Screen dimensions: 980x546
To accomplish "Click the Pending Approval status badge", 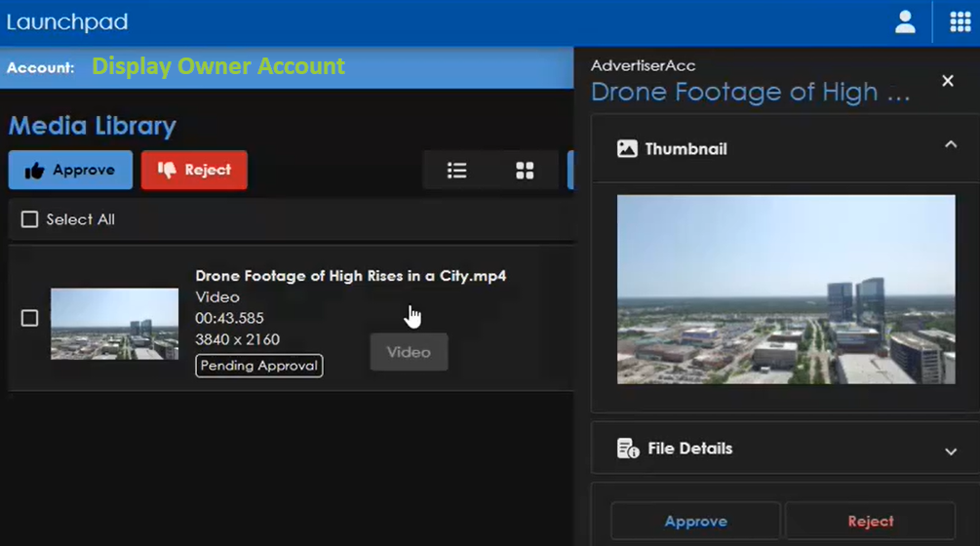I will (x=258, y=366).
